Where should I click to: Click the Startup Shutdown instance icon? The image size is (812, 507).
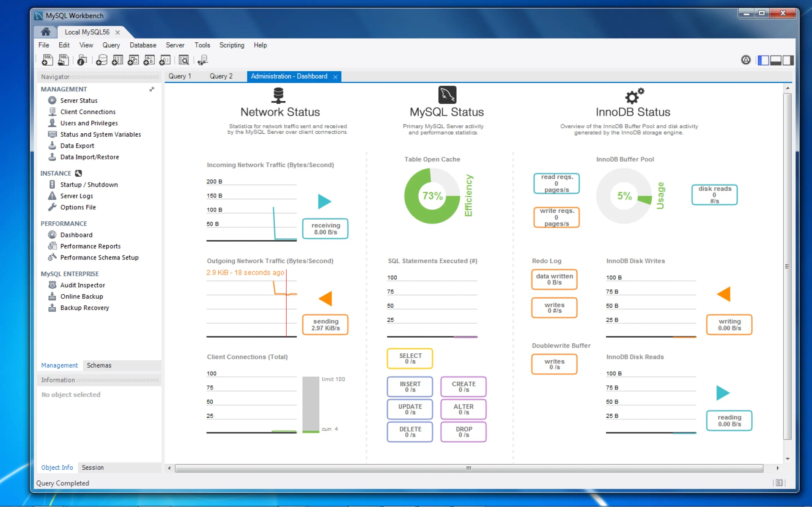(x=52, y=185)
